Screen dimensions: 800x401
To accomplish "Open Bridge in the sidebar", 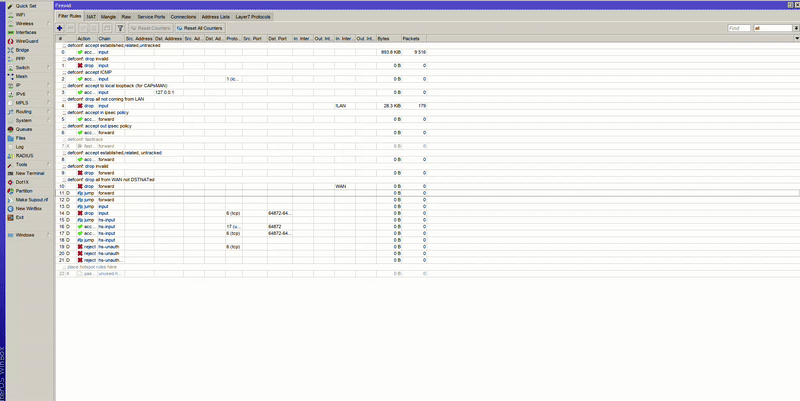I will click(x=22, y=50).
